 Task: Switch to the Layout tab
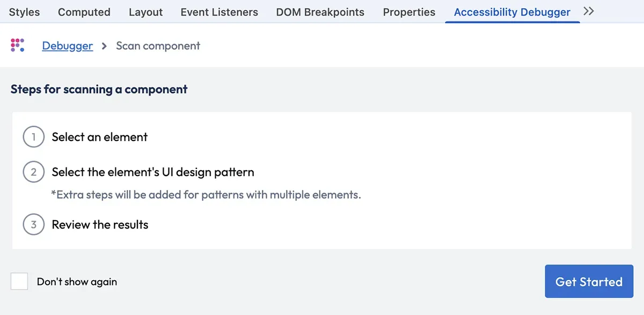pyautogui.click(x=145, y=12)
